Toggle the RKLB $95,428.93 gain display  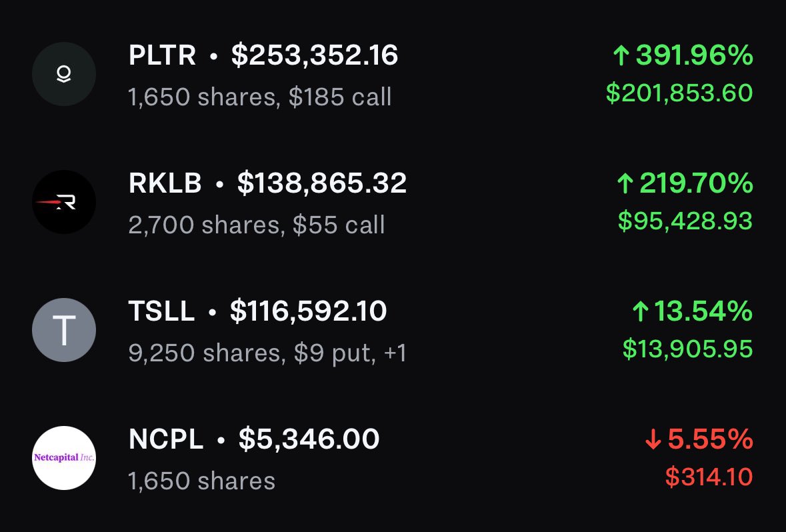(x=685, y=221)
